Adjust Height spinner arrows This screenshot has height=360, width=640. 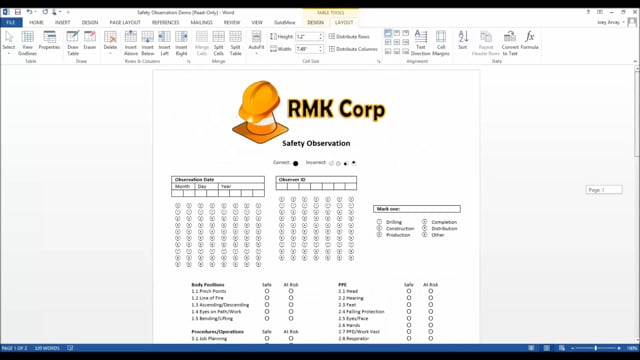click(x=321, y=36)
